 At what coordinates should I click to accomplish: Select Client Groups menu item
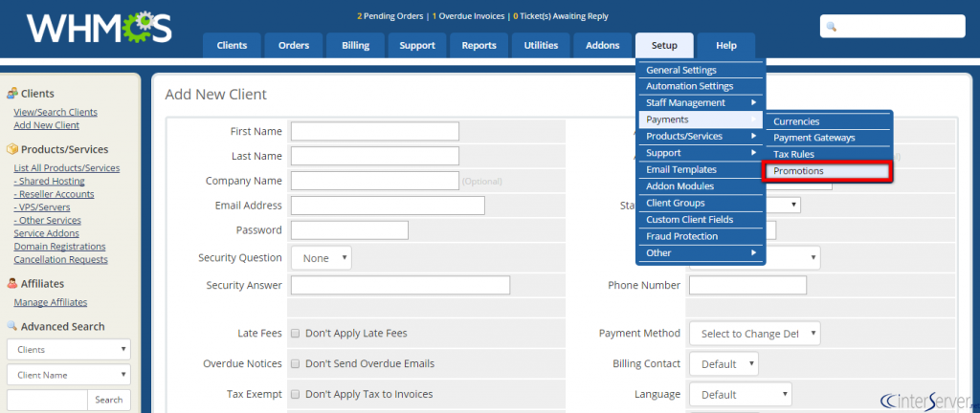pos(701,203)
